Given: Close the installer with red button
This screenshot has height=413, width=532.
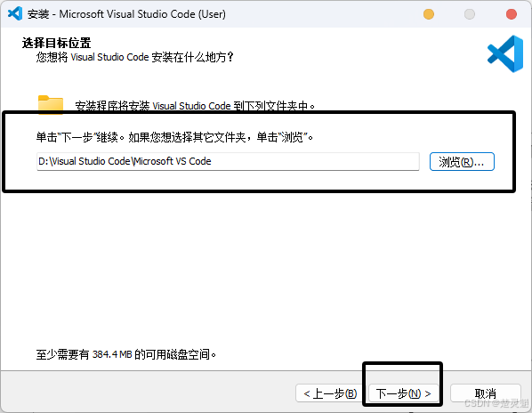Looking at the screenshot, I should (x=511, y=14).
